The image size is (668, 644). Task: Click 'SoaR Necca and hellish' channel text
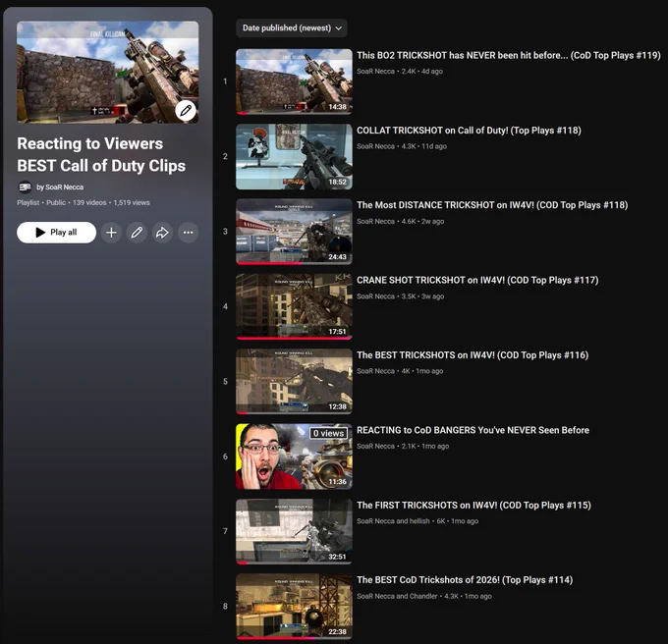pos(393,521)
